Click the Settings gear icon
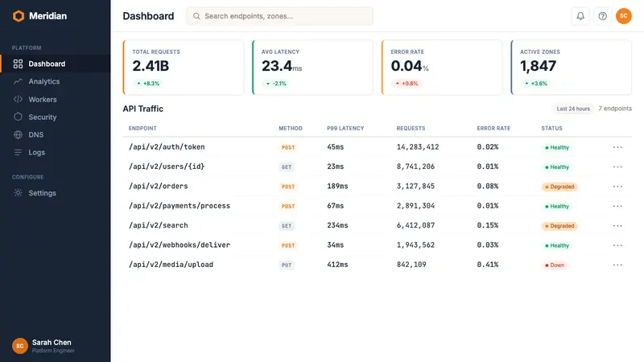The image size is (644, 362). point(18,193)
